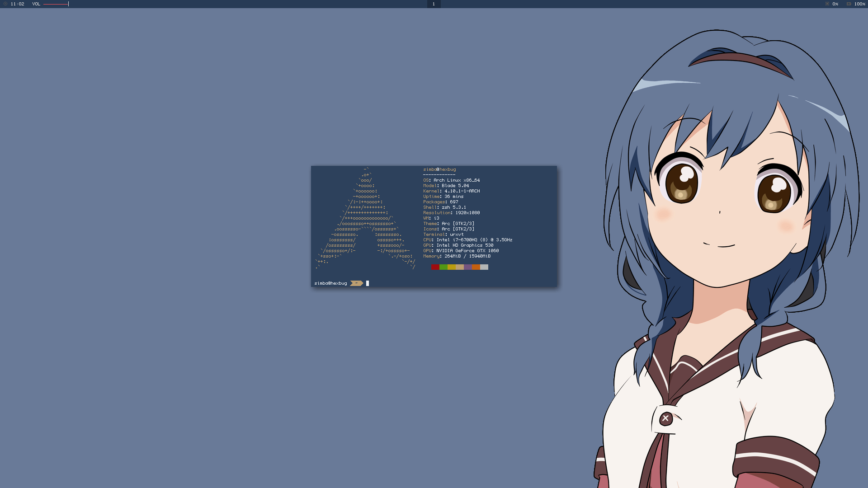The image size is (868, 488).
Task: Switch to workspace 1
Action: (434, 4)
